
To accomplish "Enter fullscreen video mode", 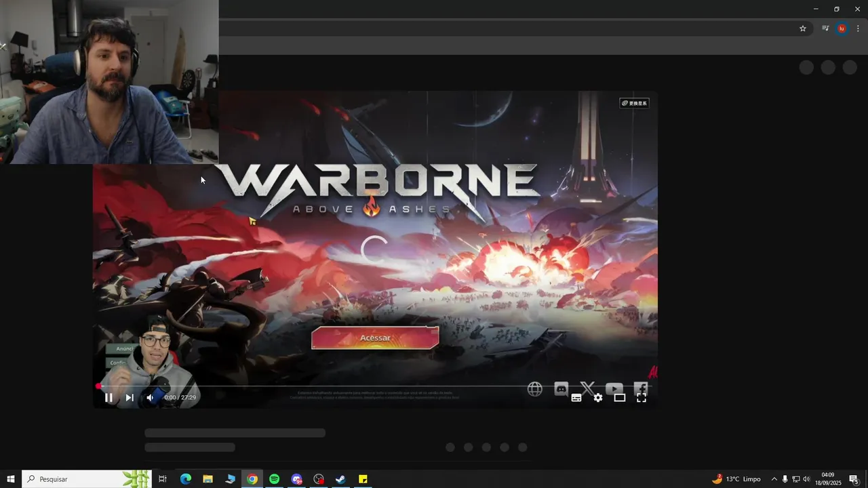I will [x=642, y=398].
